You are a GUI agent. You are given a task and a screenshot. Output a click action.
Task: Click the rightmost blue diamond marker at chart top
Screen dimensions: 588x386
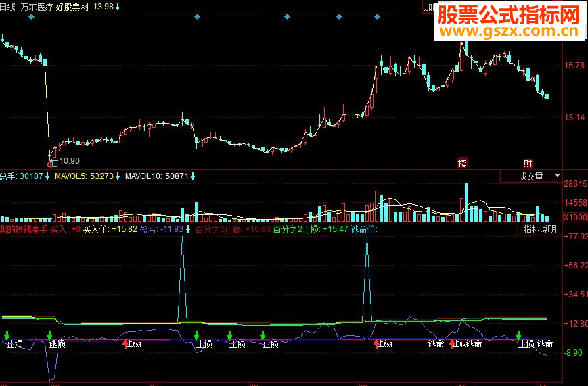coord(378,16)
